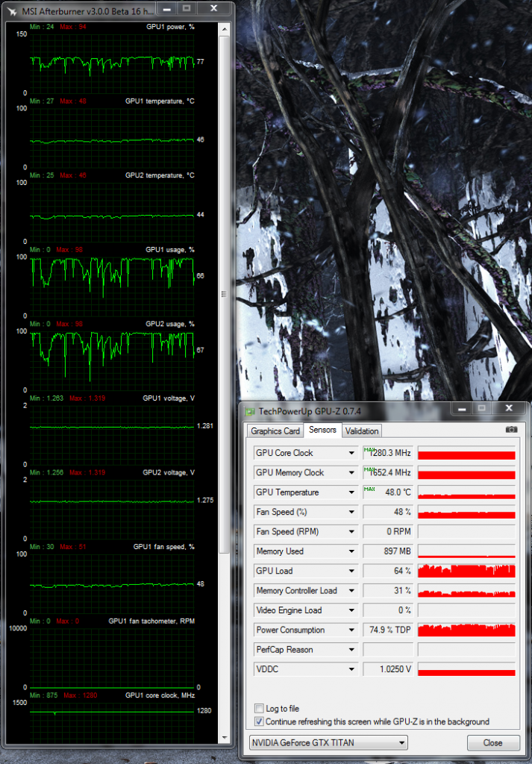Click the GPU1 fan tachometer, RPM label
Viewport: 532px width, 764px height.
point(151,621)
